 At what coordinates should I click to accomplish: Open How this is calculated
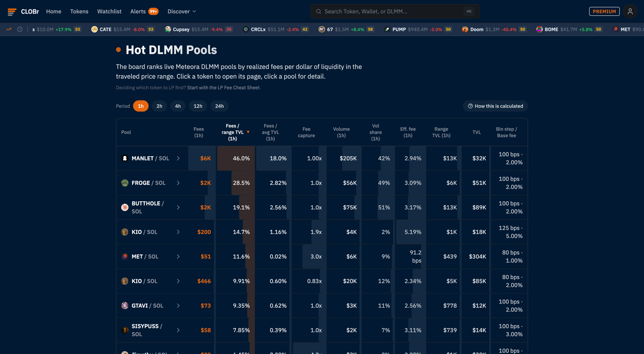[x=495, y=106]
